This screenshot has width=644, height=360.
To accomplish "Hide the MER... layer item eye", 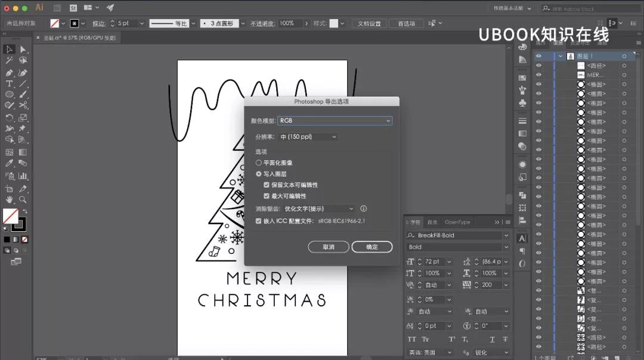I will [538, 75].
